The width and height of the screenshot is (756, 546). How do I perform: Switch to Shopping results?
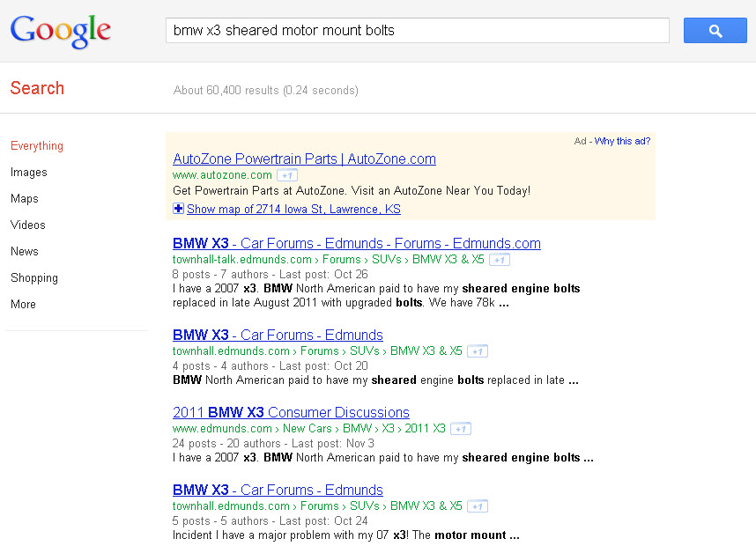coord(34,278)
